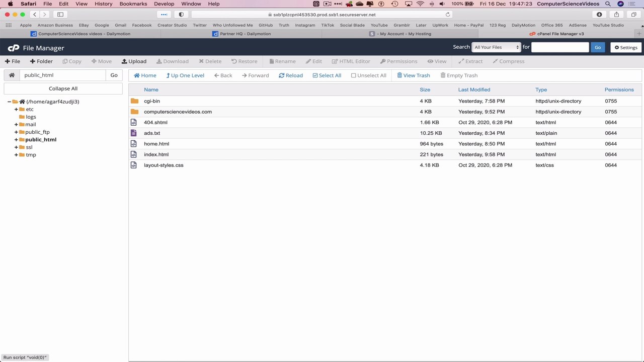Screen dimensions: 644x362
Task: Click the Copy toolbar button
Action: [x=72, y=61]
